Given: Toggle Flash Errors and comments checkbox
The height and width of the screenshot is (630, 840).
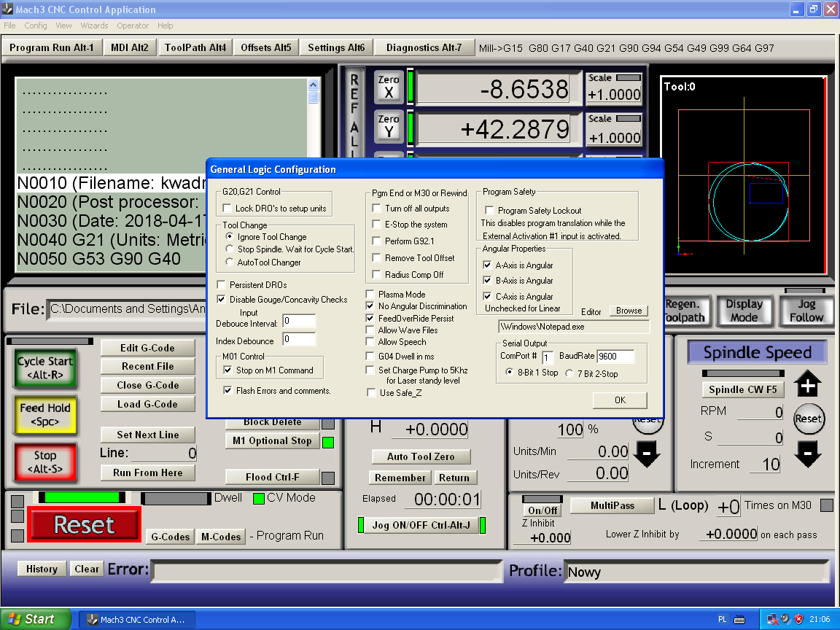Looking at the screenshot, I should pos(227,391).
